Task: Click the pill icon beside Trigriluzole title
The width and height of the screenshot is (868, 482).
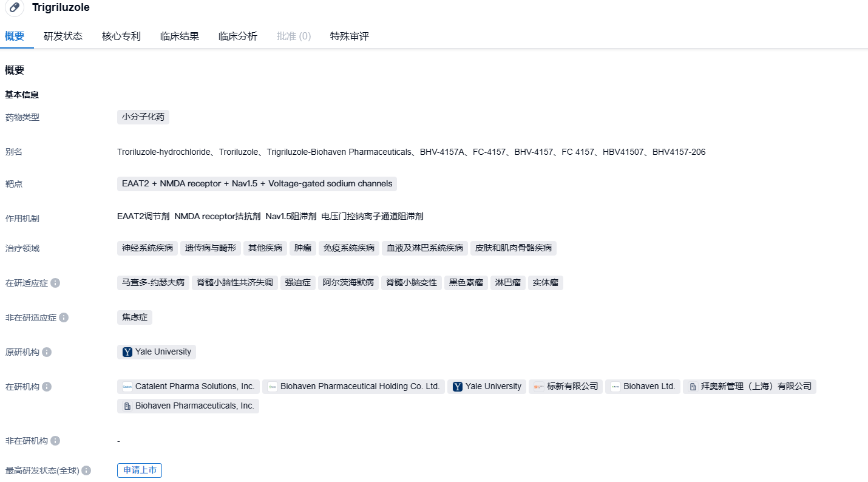Action: point(15,8)
